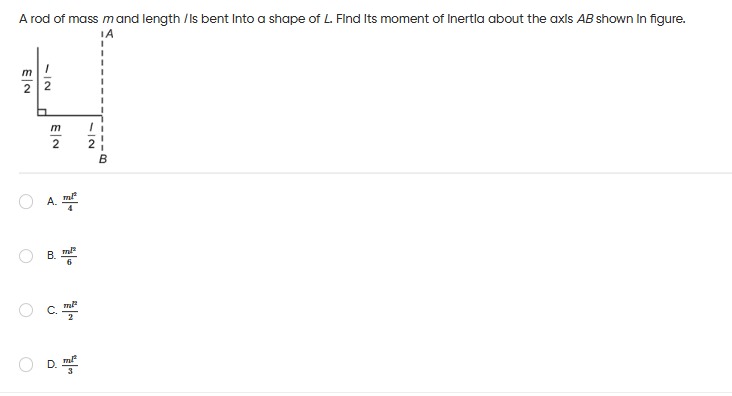Click point B label below dashed axis
This screenshot has height=396, width=732.
[103, 159]
